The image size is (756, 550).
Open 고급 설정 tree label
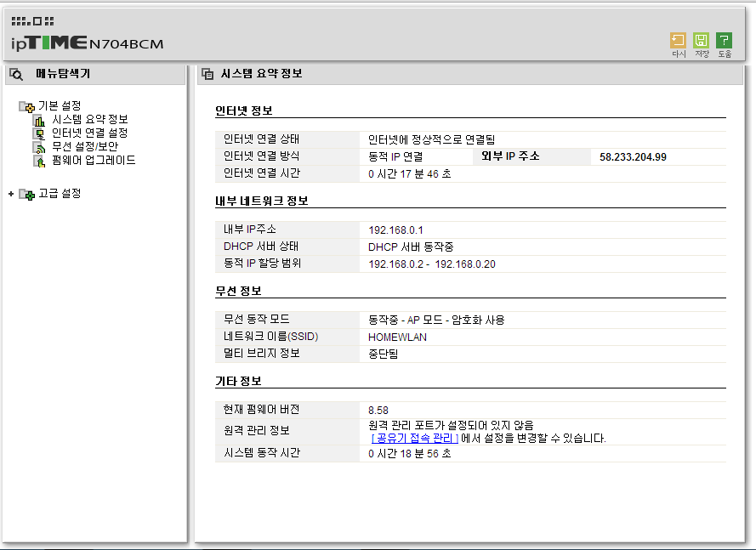60,193
